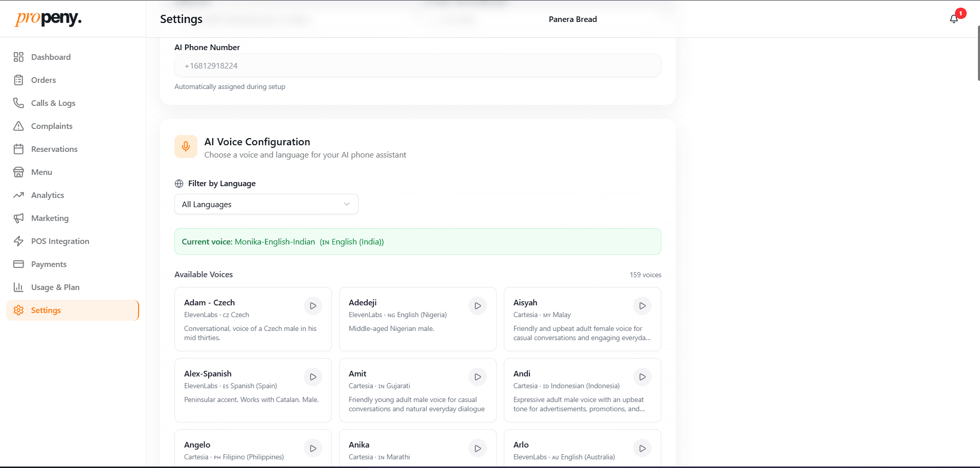Viewport: 980px width, 468px height.
Task: Select Menu in sidebar
Action: (73, 172)
